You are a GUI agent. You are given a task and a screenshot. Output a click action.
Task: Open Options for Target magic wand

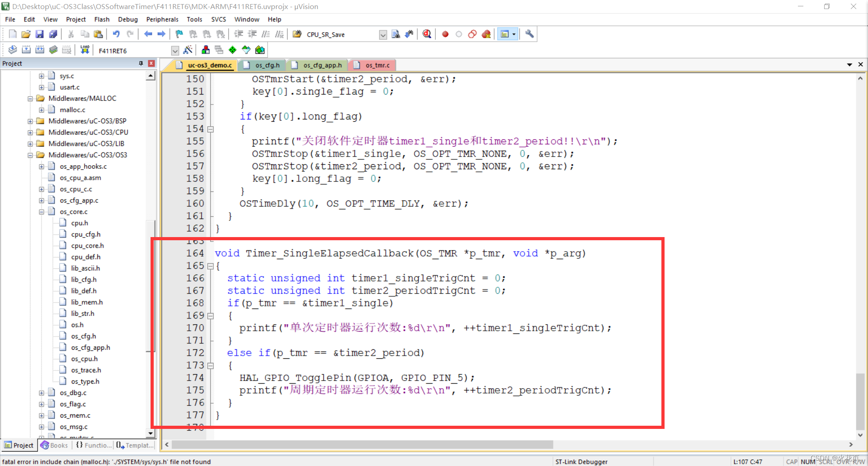pyautogui.click(x=188, y=50)
